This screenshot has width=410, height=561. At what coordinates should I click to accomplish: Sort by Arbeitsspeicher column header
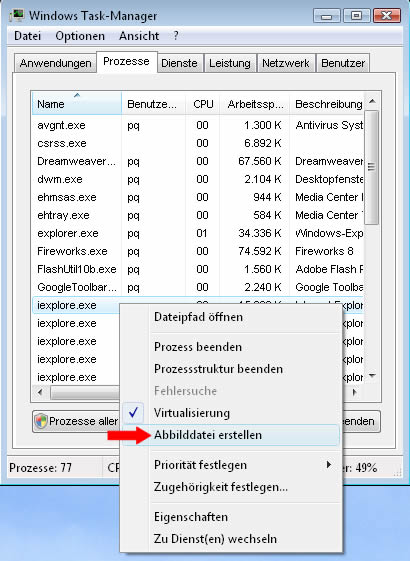(x=255, y=104)
